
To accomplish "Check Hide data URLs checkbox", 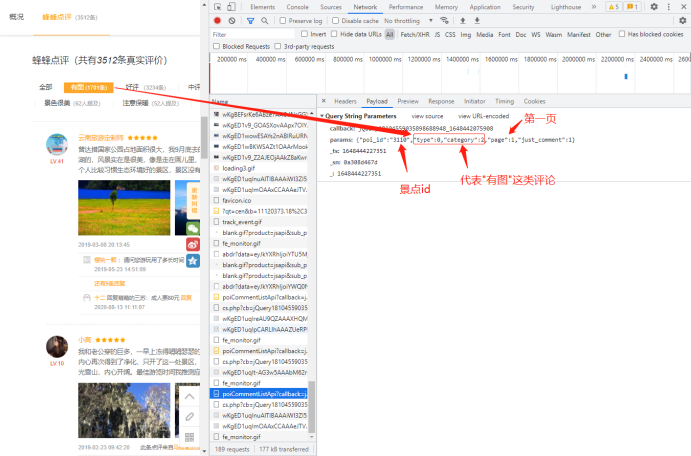I will click(334, 34).
